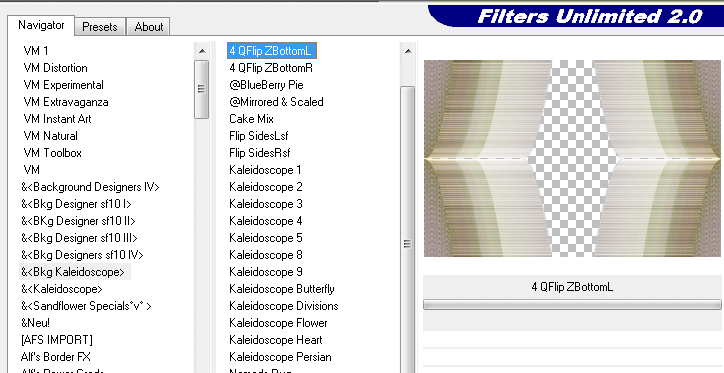
Task: Choose Kaleidoscope 1 filter
Action: (x=265, y=170)
